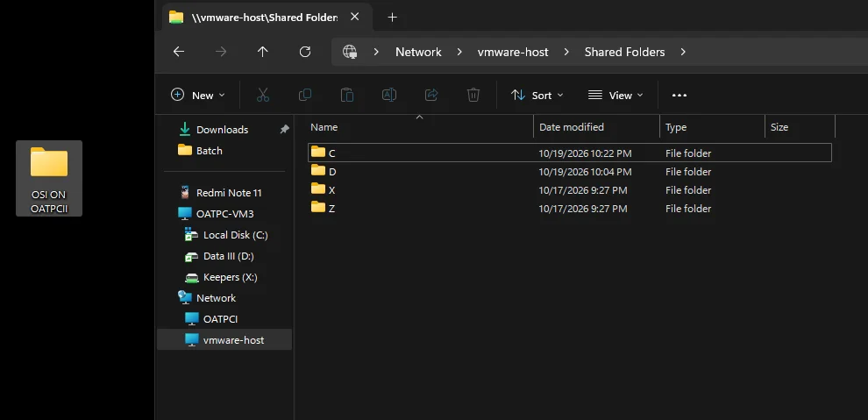
Task: Open Downloads in the sidebar
Action: 222,130
